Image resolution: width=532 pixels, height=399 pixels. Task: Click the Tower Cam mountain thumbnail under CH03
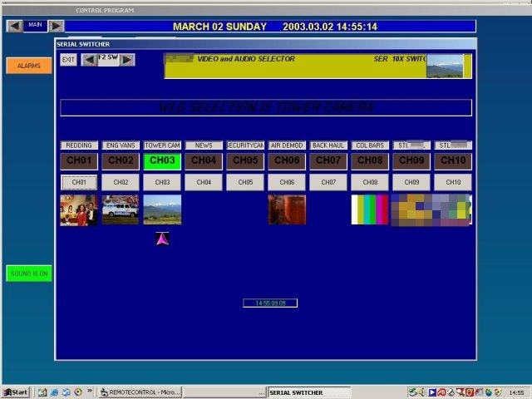click(x=162, y=209)
